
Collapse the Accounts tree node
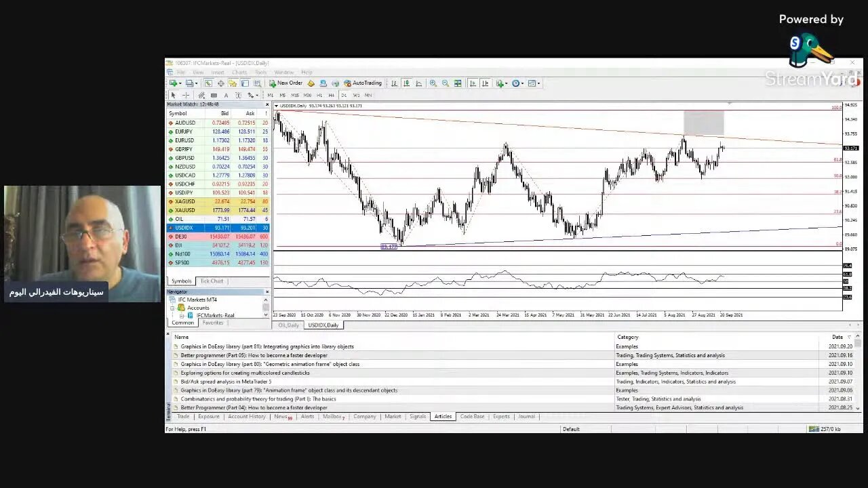[173, 308]
